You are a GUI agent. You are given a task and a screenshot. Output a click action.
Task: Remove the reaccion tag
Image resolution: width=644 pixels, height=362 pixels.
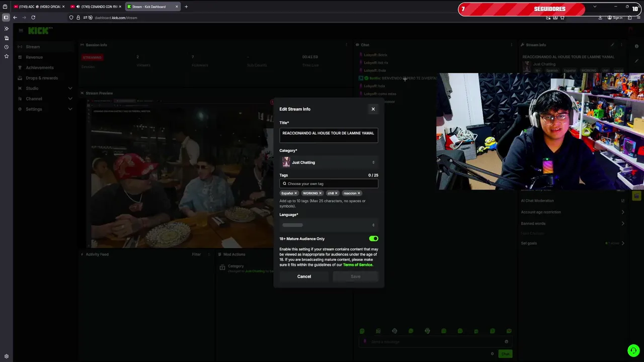click(x=359, y=193)
